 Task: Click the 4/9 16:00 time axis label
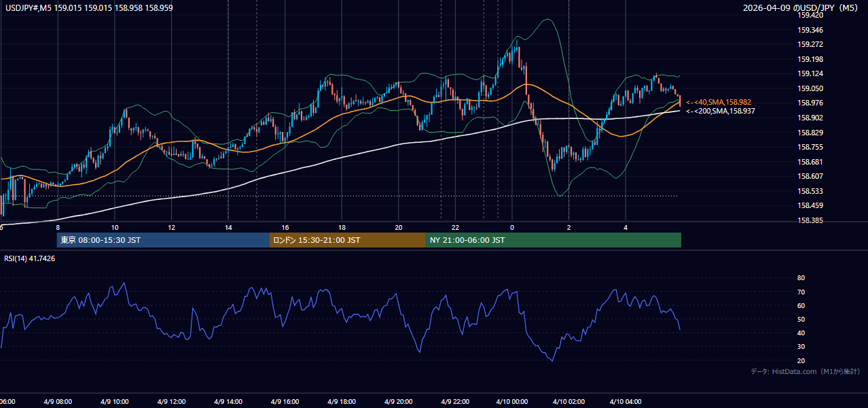click(285, 401)
